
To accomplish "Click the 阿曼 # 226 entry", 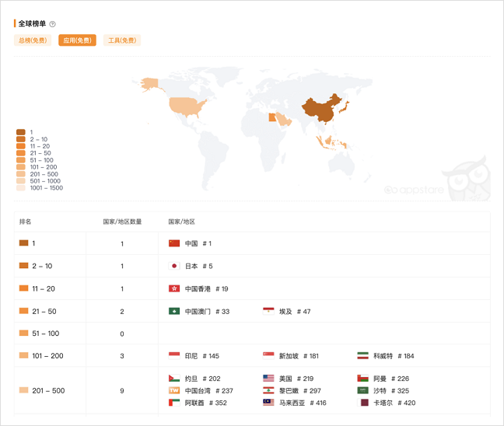I will (x=391, y=379).
